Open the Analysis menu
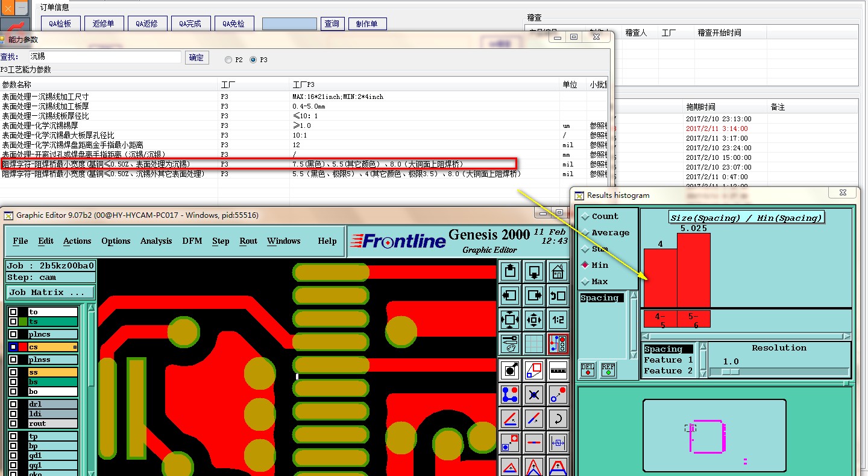 (156, 241)
